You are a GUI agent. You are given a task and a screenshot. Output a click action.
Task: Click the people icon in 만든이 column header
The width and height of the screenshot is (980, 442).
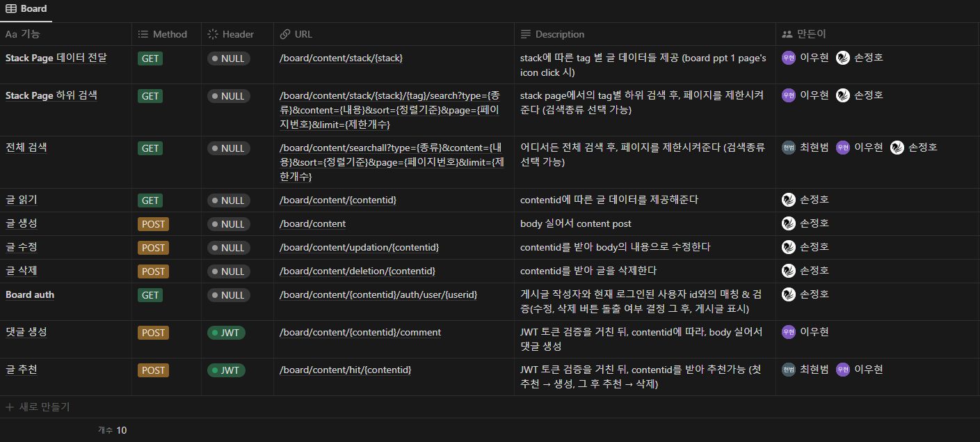pos(787,34)
